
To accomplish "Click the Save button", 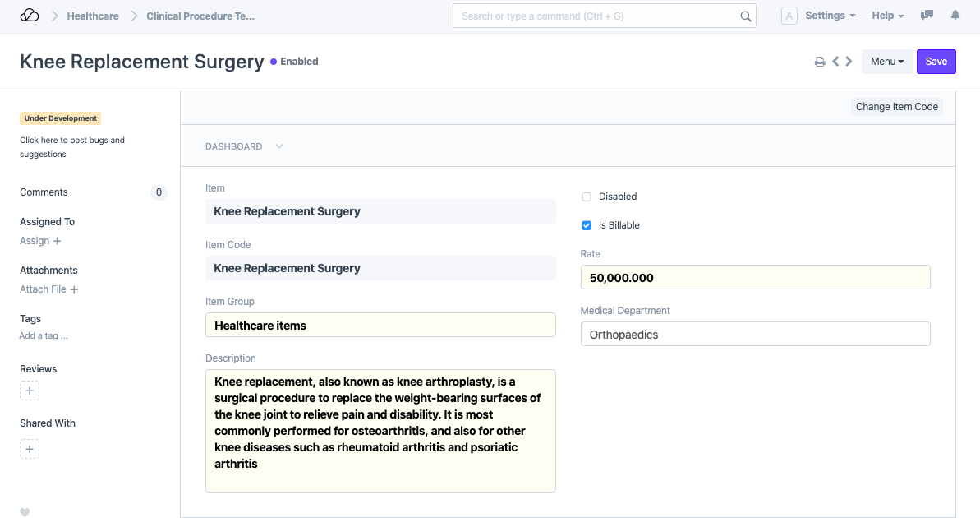I will click(936, 62).
